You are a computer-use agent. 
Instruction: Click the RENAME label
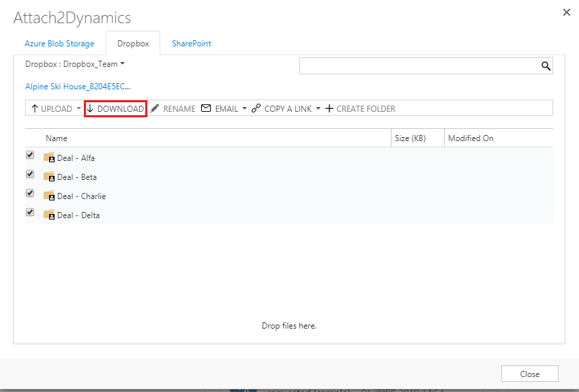pos(179,109)
